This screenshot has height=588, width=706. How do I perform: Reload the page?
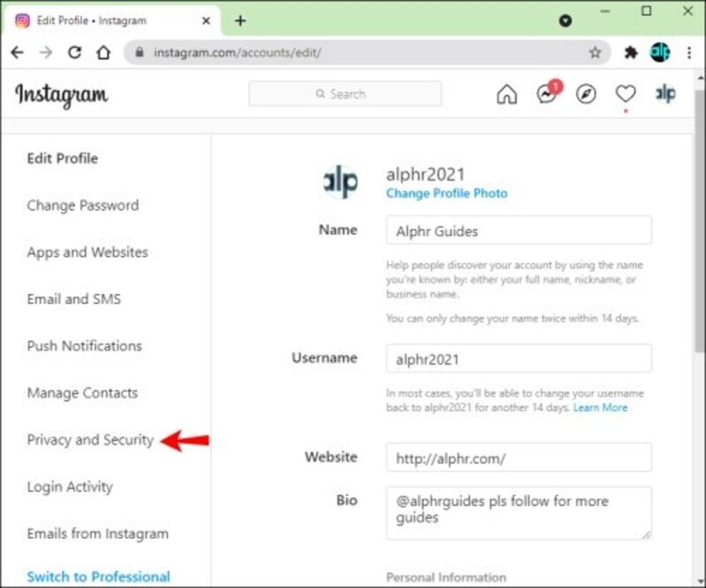tap(75, 53)
